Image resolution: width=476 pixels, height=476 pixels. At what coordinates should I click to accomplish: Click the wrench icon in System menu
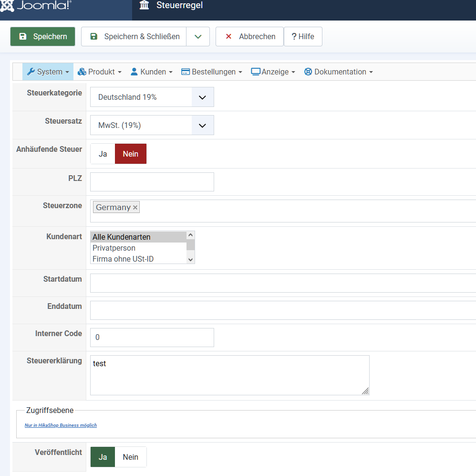click(x=31, y=72)
